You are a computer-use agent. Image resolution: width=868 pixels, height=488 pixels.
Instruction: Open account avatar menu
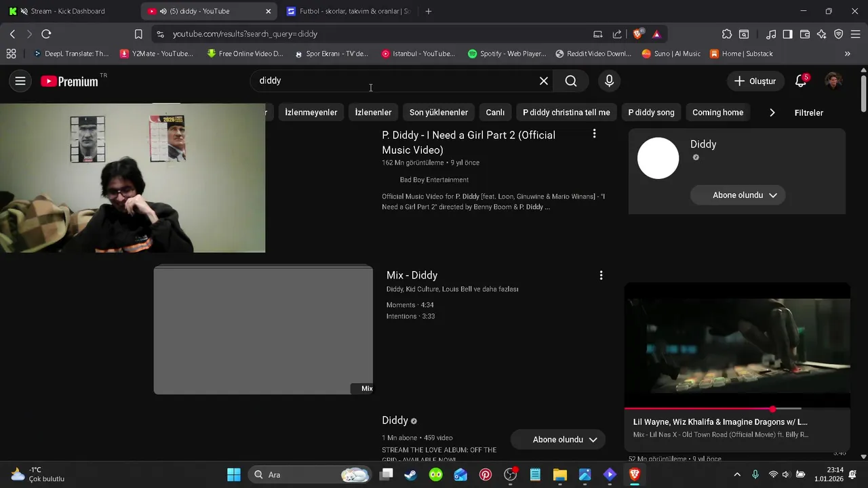click(833, 81)
